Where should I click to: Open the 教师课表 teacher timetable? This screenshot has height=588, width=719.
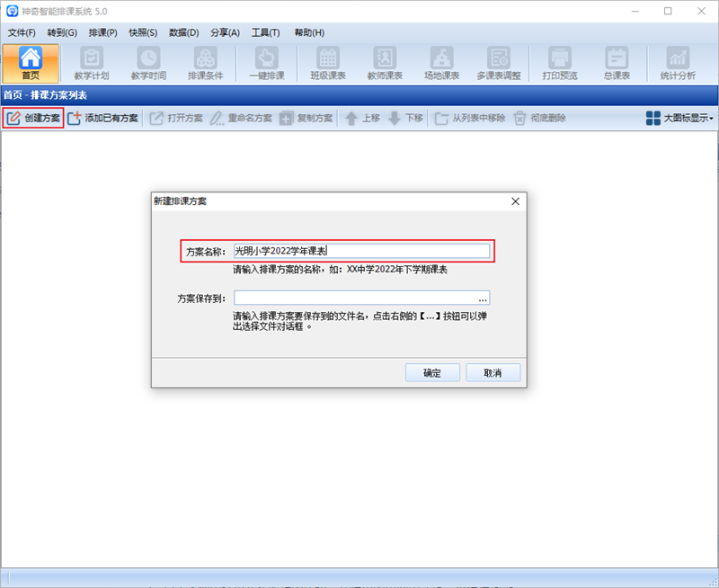(385, 63)
